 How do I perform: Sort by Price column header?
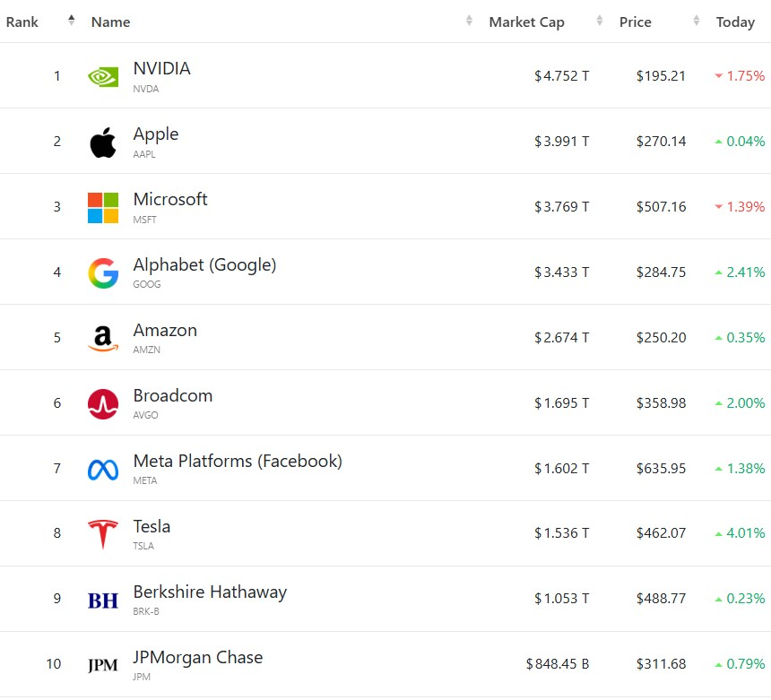pyautogui.click(x=636, y=22)
